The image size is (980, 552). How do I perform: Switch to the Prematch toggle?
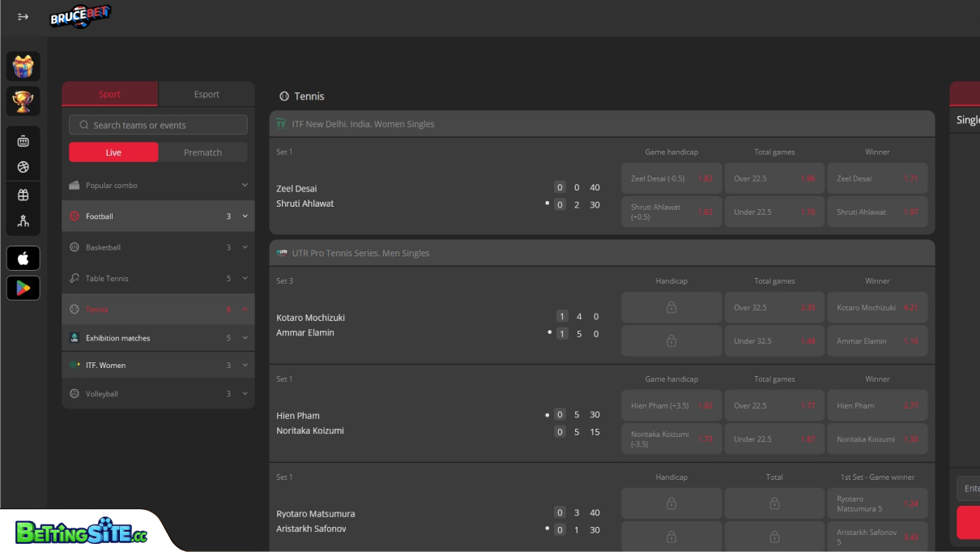pos(202,152)
